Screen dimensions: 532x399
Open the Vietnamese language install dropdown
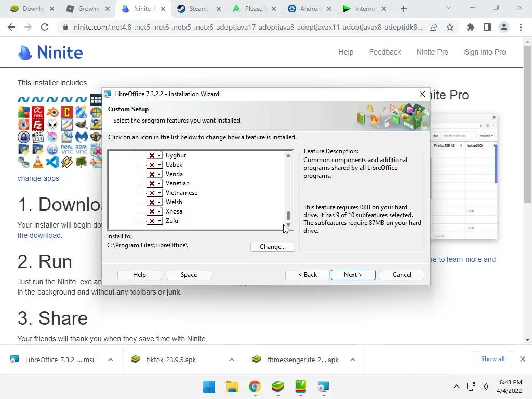coord(154,193)
